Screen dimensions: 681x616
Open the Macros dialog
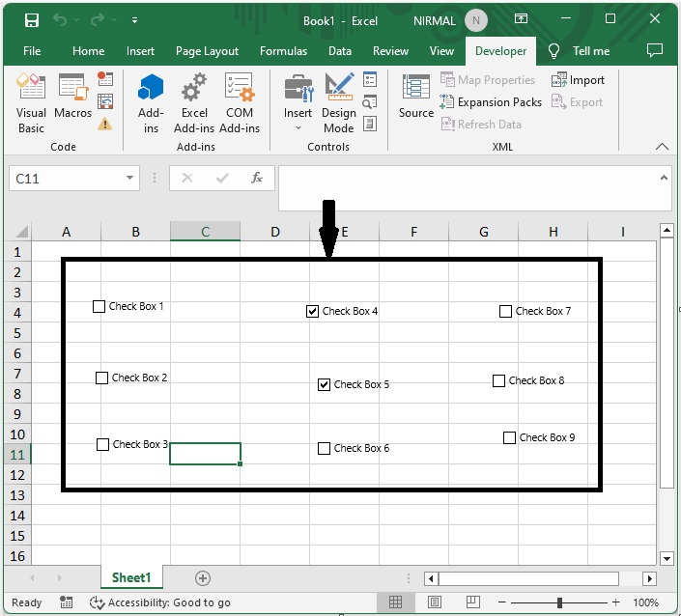73,97
